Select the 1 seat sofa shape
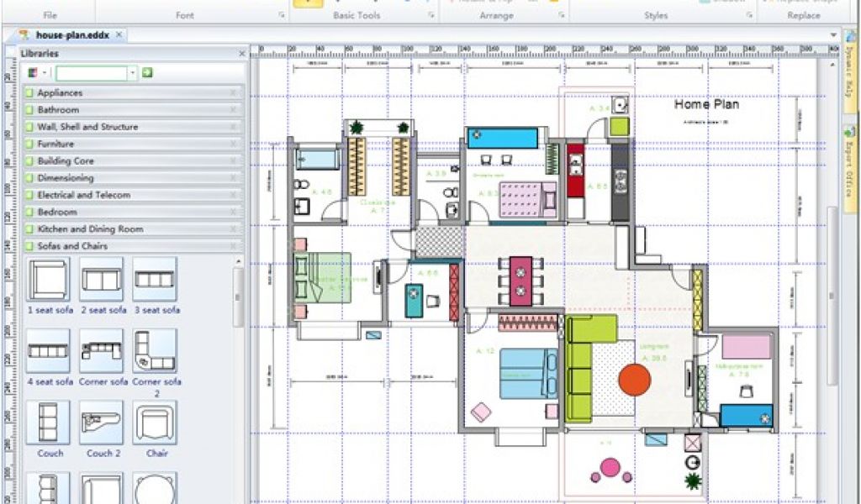The image size is (861, 504). pyautogui.click(x=47, y=280)
